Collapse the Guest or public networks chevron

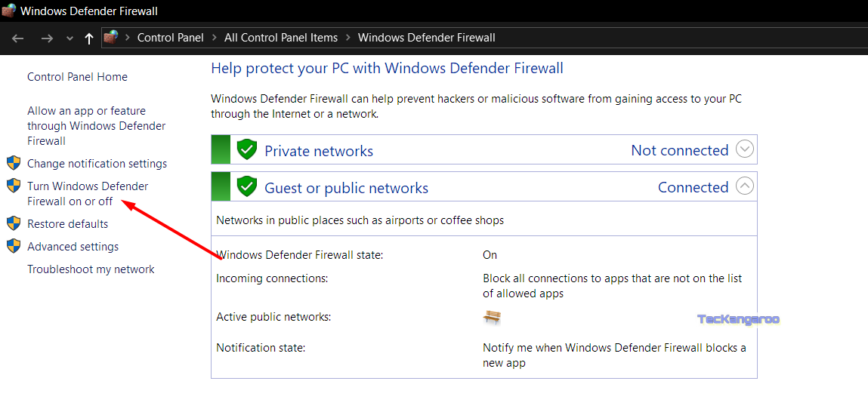(x=745, y=186)
